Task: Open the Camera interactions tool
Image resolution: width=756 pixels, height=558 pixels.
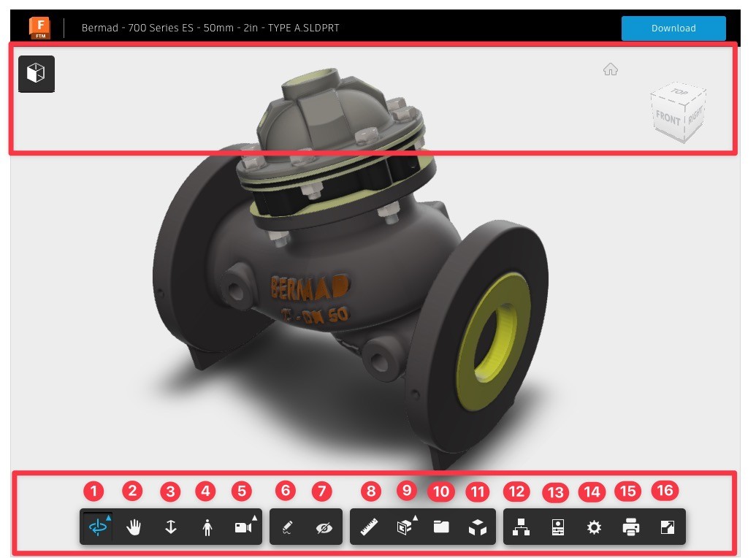Action: [x=243, y=527]
